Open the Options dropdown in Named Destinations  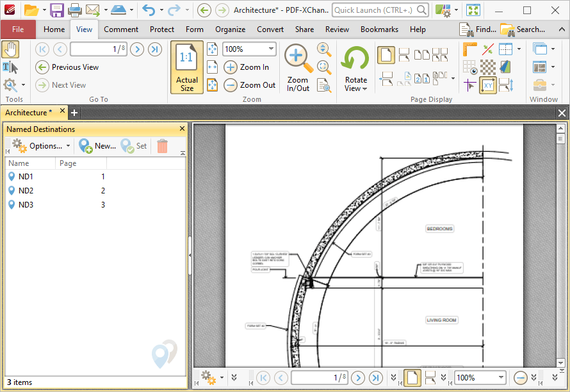pyautogui.click(x=41, y=146)
